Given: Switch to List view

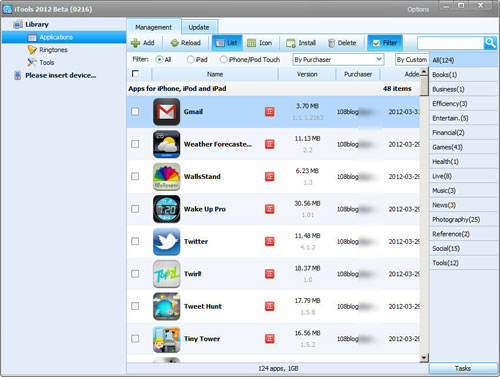Looking at the screenshot, I should pyautogui.click(x=227, y=43).
